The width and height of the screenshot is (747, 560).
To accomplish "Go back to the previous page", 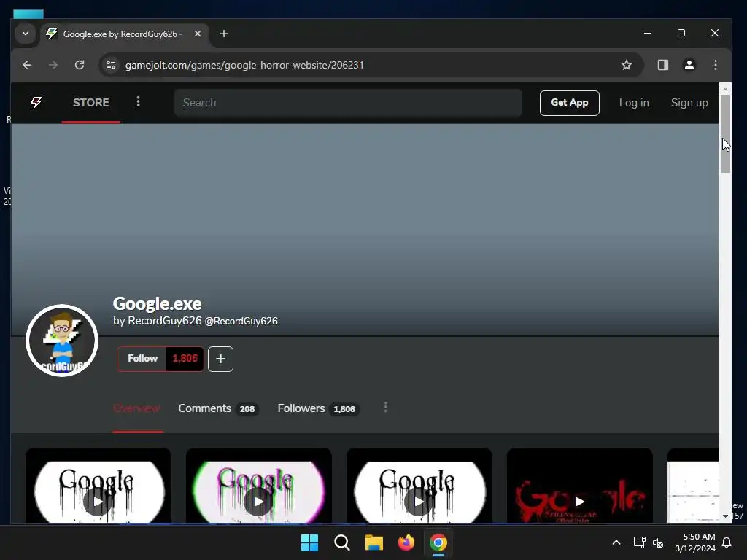I will (x=27, y=65).
